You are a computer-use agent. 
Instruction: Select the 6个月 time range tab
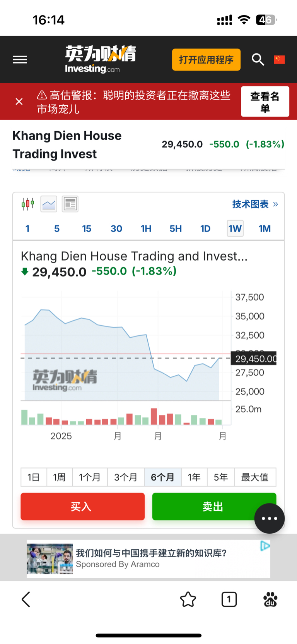point(163,477)
